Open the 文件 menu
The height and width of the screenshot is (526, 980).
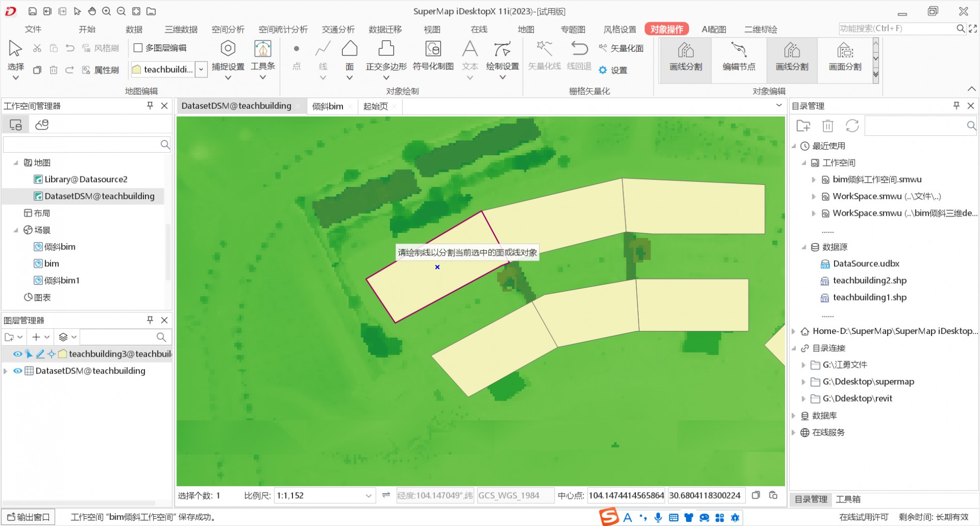click(33, 29)
